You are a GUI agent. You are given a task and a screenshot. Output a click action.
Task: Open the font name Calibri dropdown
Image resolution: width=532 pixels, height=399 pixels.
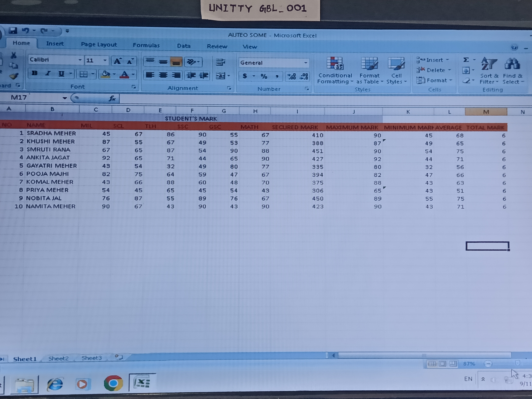tap(80, 60)
